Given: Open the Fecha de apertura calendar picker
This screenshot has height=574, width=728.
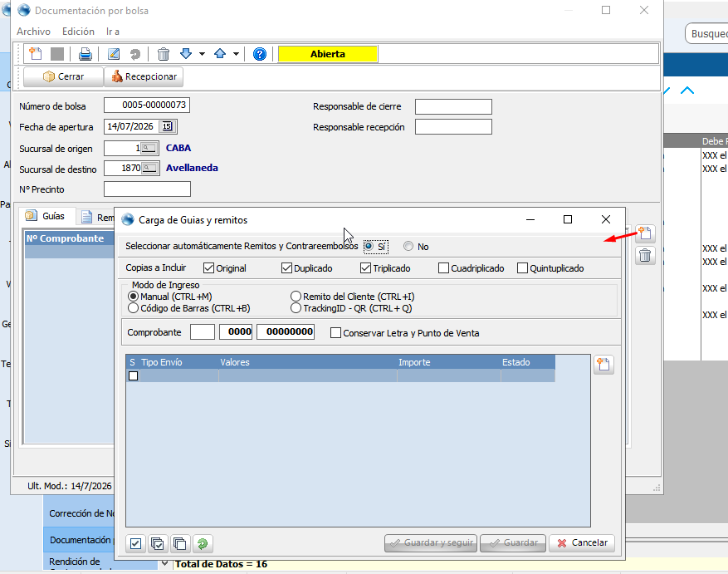Looking at the screenshot, I should pyautogui.click(x=167, y=126).
